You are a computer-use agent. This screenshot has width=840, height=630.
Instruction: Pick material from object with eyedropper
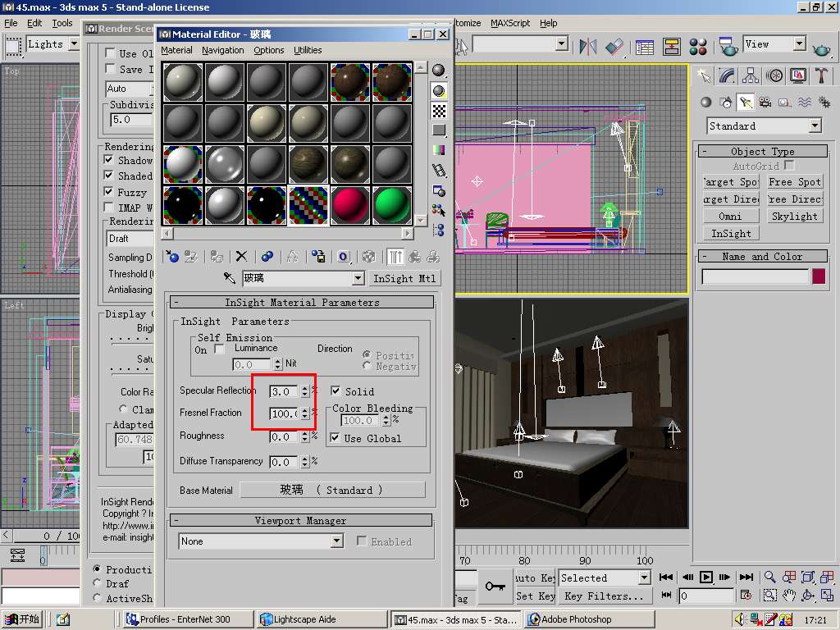[230, 279]
